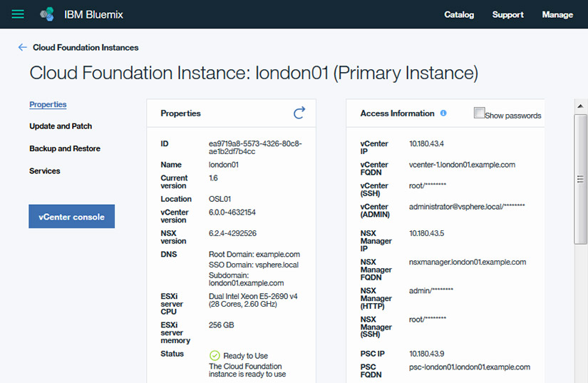
Task: Open the Access Information info icon
Action: tap(443, 113)
